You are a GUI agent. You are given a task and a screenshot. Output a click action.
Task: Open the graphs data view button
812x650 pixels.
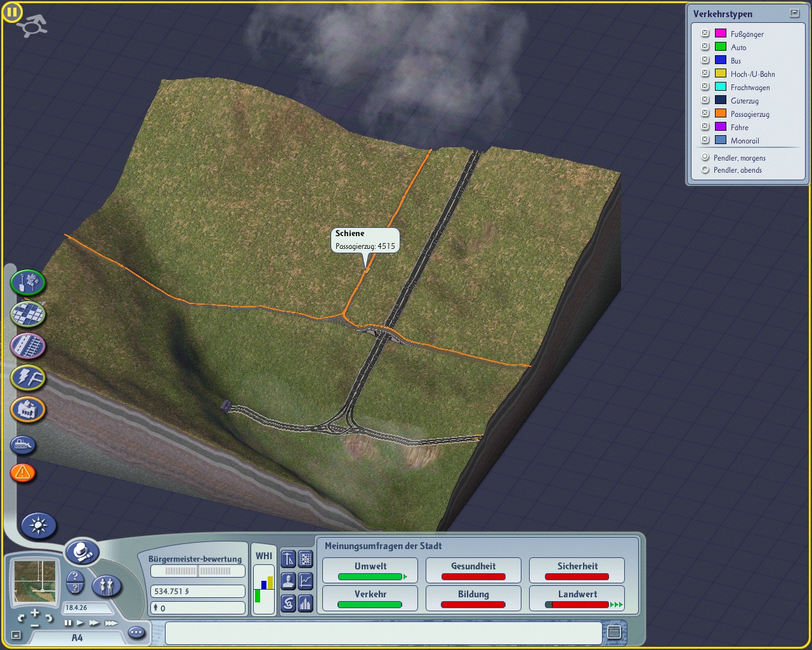306,580
